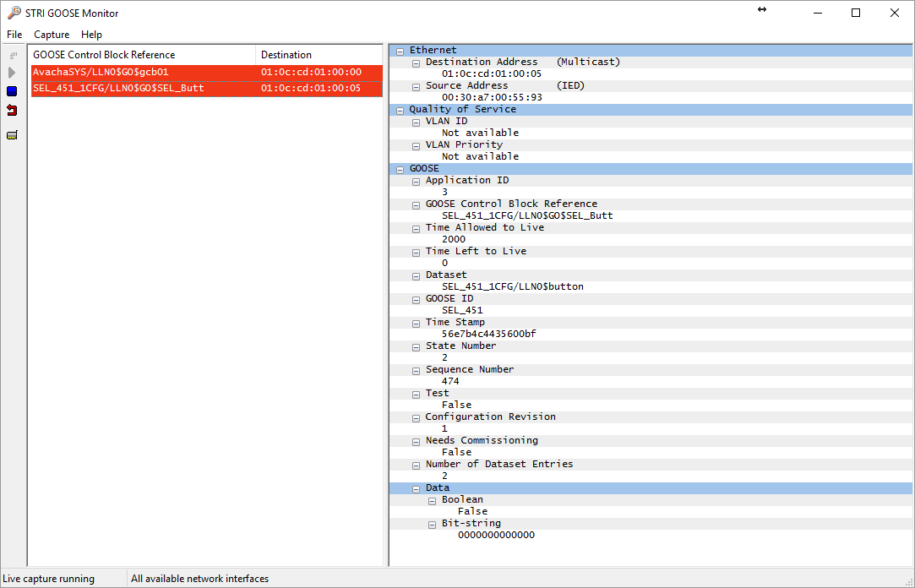The height and width of the screenshot is (588, 915).
Task: Collapse the Data section
Action: [x=416, y=488]
